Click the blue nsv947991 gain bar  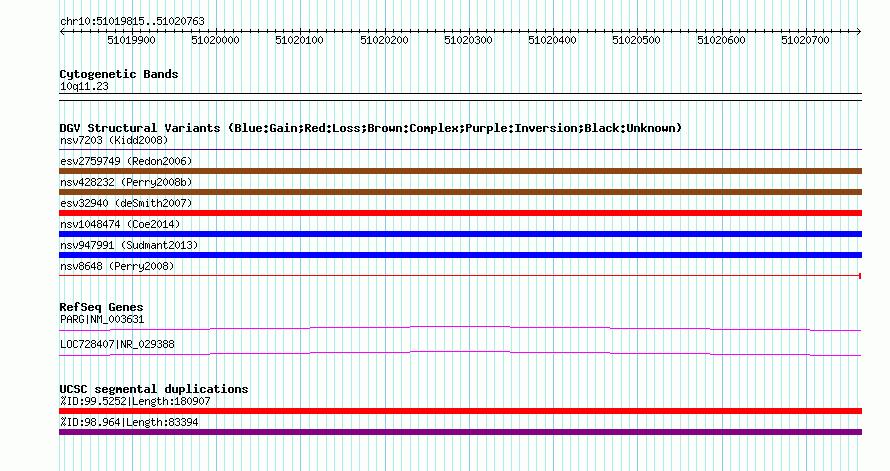(x=460, y=255)
